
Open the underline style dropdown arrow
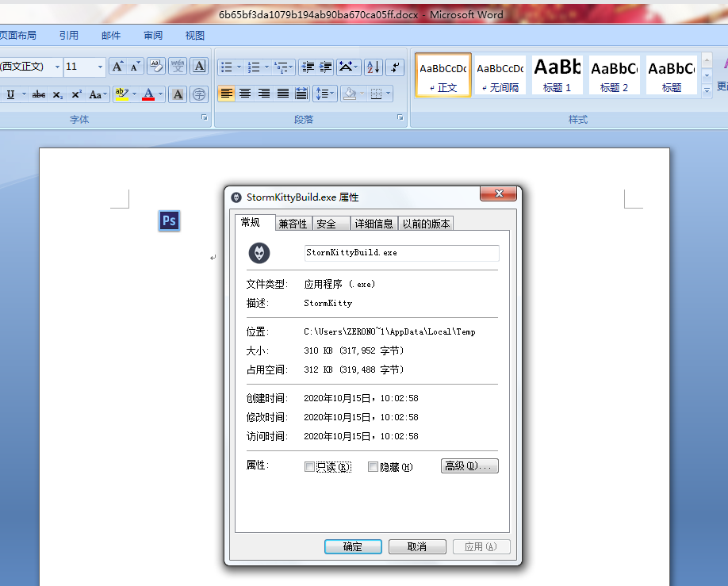click(x=24, y=94)
